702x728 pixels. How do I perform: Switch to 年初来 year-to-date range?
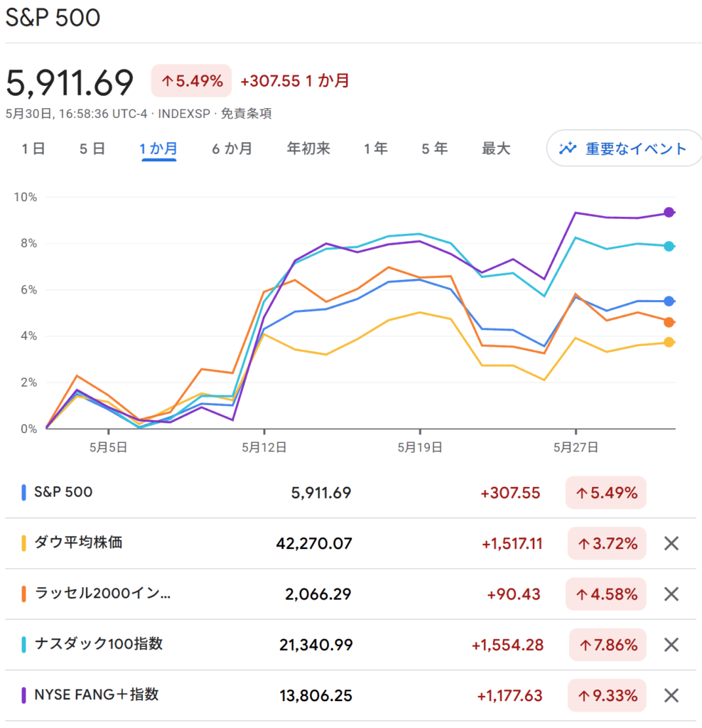pos(308,149)
